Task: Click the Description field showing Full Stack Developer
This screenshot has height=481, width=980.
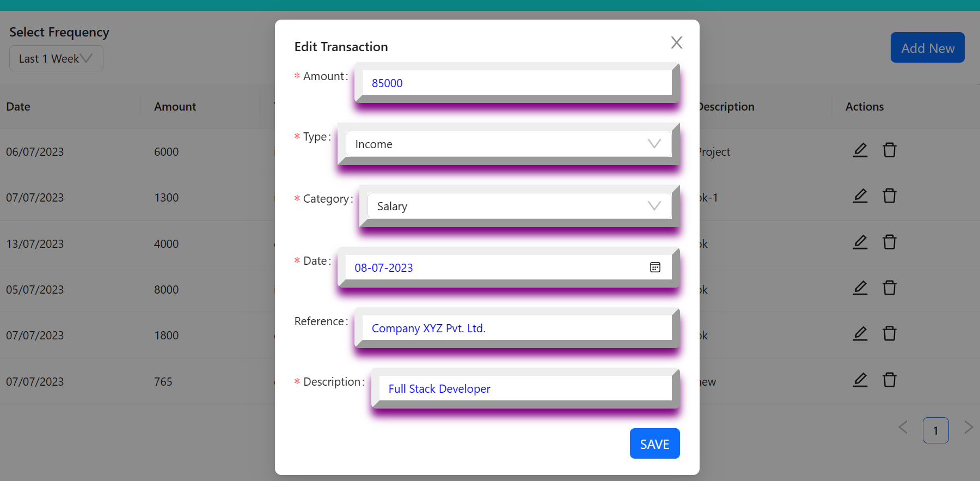Action: coord(523,388)
